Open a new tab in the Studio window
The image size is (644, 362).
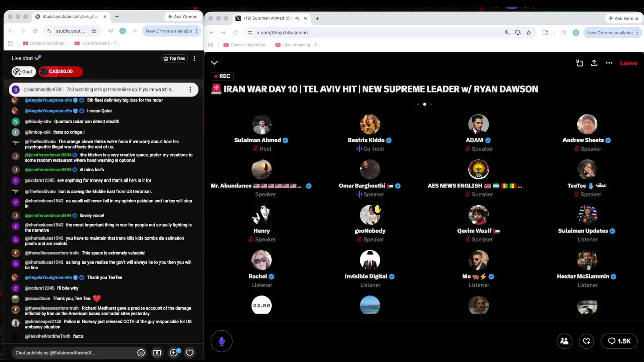click(116, 17)
